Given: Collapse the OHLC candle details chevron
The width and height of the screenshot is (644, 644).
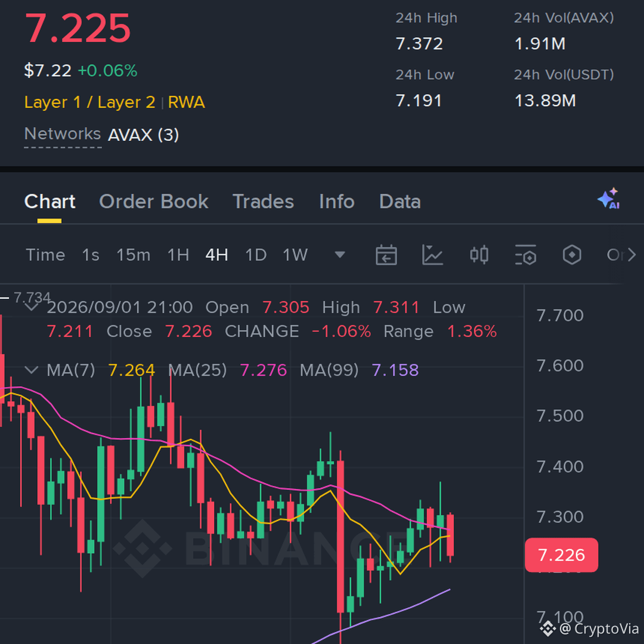Looking at the screenshot, I should pyautogui.click(x=32, y=307).
